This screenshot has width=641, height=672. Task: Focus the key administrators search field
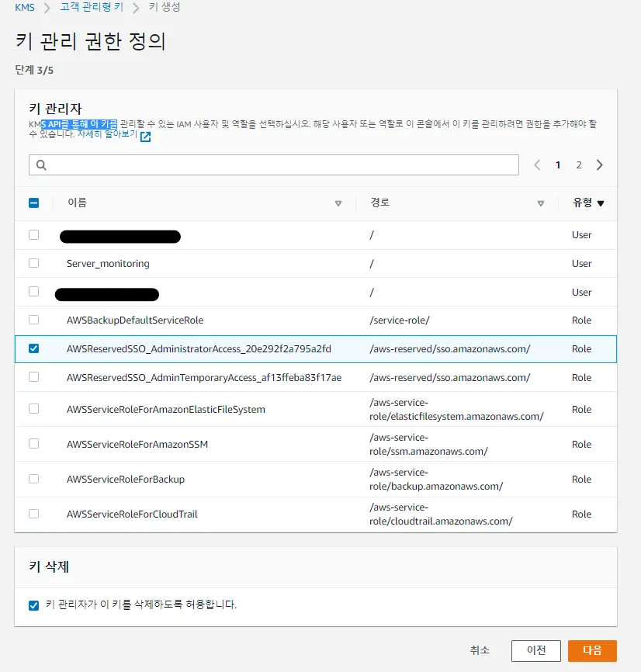tap(274, 165)
